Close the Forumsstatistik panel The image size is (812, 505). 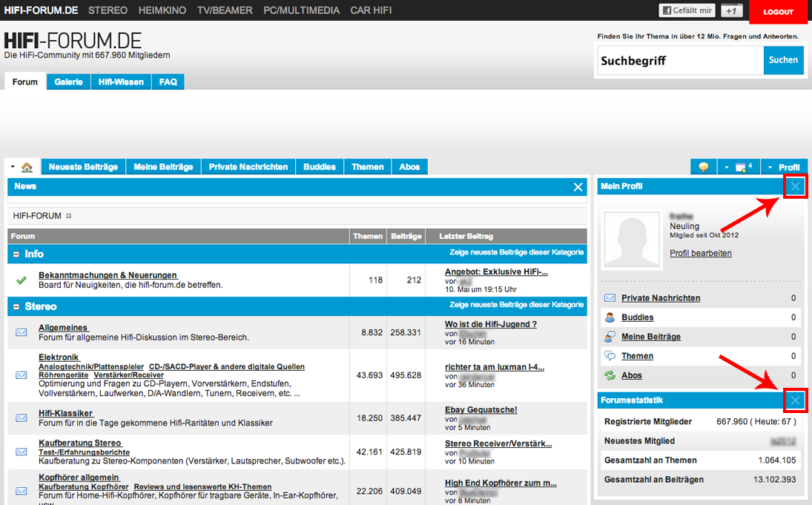pyautogui.click(x=795, y=400)
